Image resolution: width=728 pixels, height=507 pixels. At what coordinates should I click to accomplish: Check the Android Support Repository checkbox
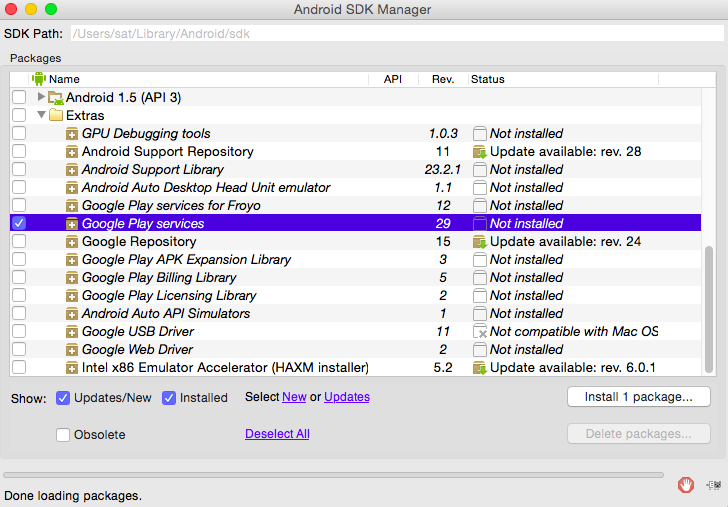[19, 151]
